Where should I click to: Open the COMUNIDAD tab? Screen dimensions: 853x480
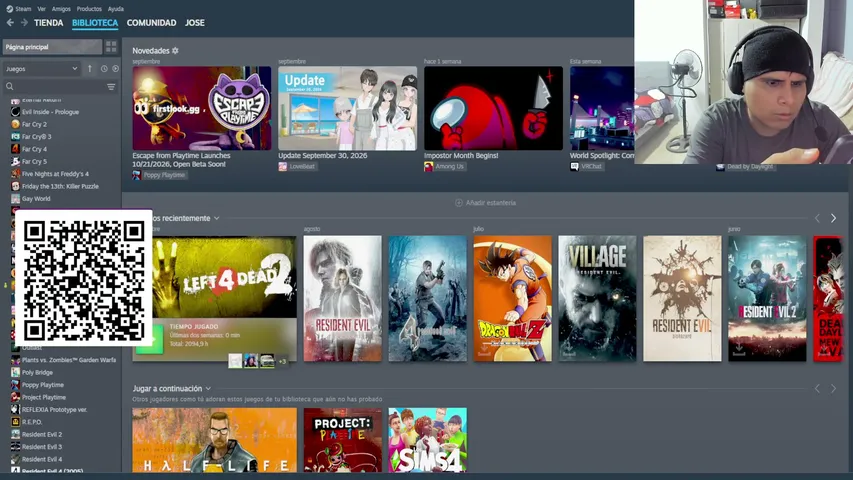click(151, 23)
